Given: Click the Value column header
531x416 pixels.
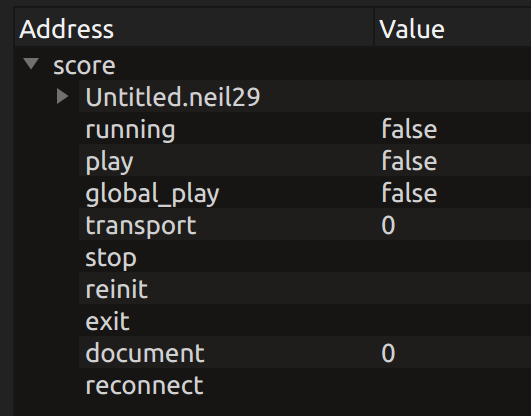Looking at the screenshot, I should click(x=453, y=28).
